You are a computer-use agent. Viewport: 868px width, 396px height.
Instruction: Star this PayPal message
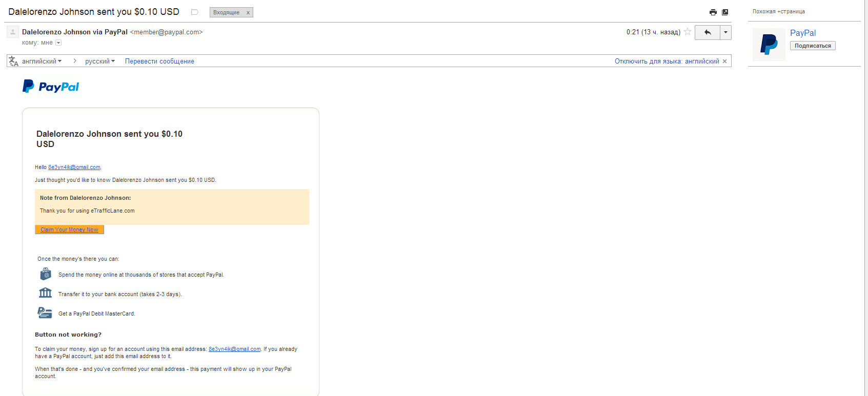688,32
